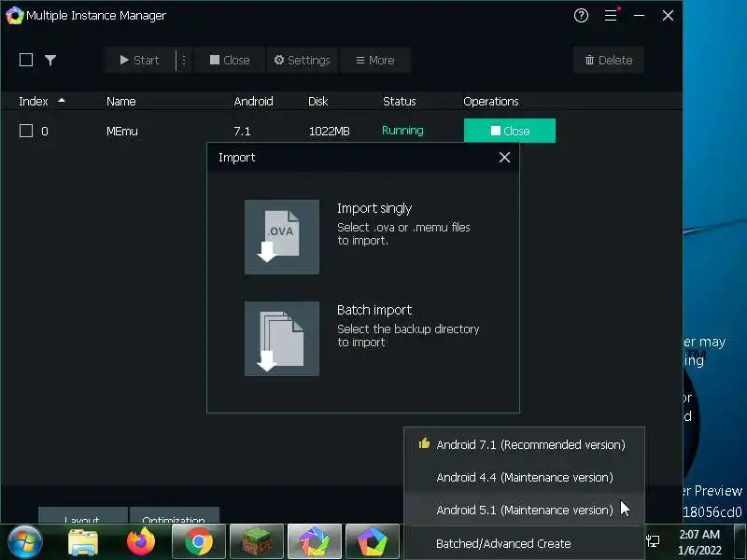Open the Settings toolbar button

click(x=302, y=60)
